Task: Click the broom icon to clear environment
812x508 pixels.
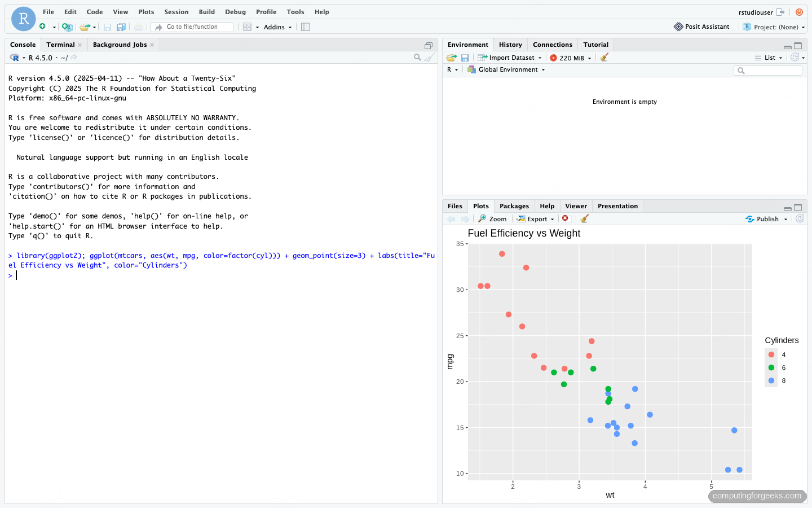Action: coord(604,57)
